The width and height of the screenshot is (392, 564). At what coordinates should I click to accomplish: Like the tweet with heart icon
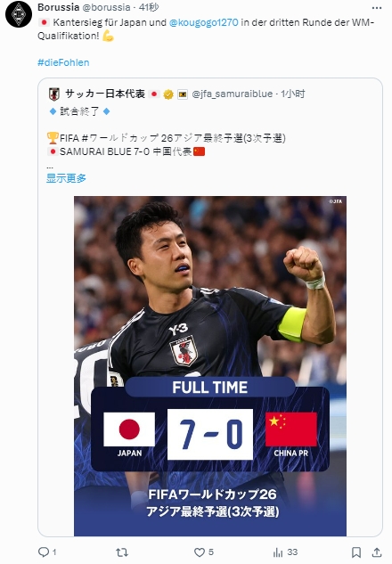[200, 552]
